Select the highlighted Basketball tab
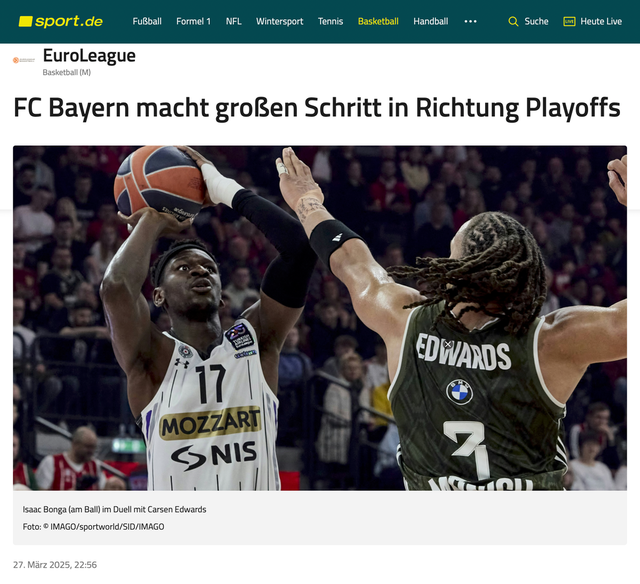Viewport: 640px width, 584px height. [x=378, y=21]
